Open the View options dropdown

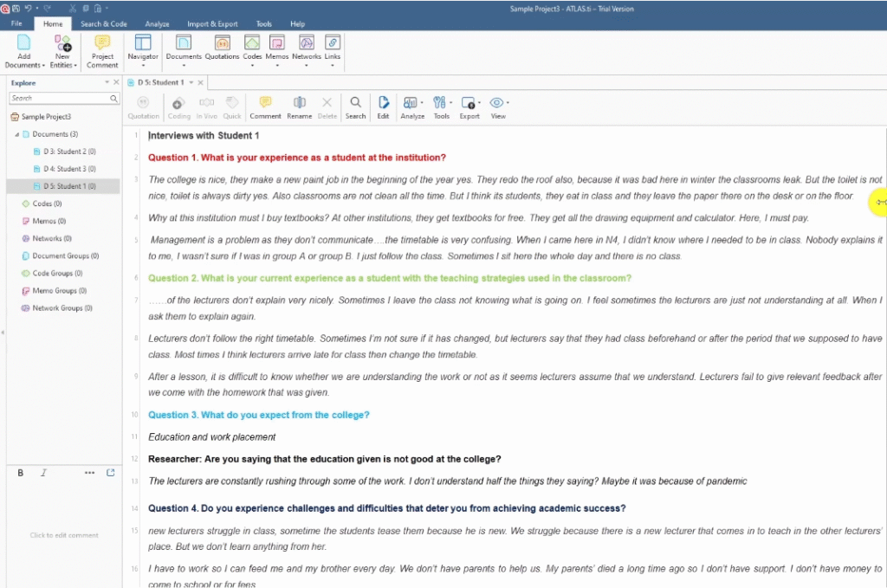click(498, 107)
